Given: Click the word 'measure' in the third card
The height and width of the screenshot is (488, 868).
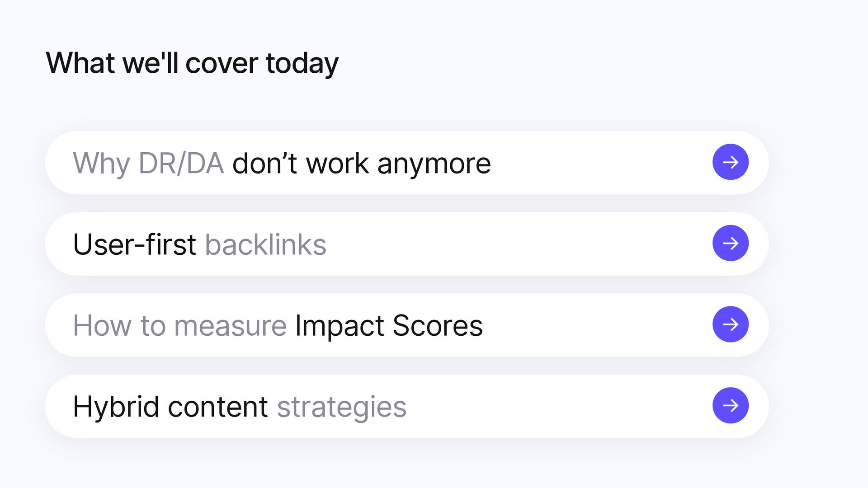Looking at the screenshot, I should click(x=230, y=325).
